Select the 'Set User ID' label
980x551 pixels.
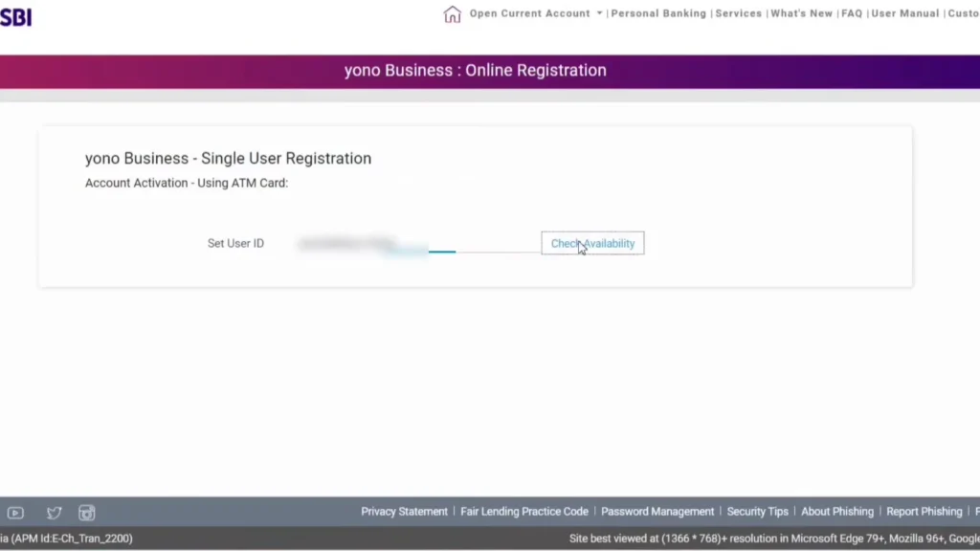[x=235, y=243]
